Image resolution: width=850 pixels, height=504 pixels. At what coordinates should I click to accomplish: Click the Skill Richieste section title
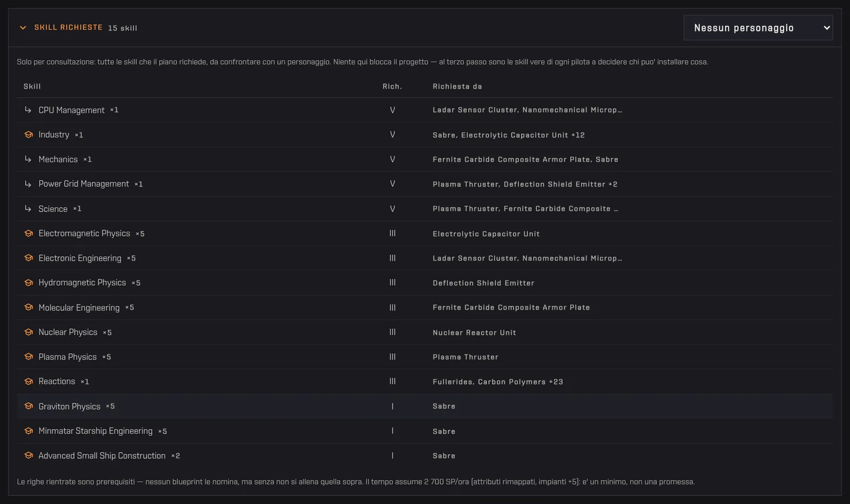click(69, 28)
